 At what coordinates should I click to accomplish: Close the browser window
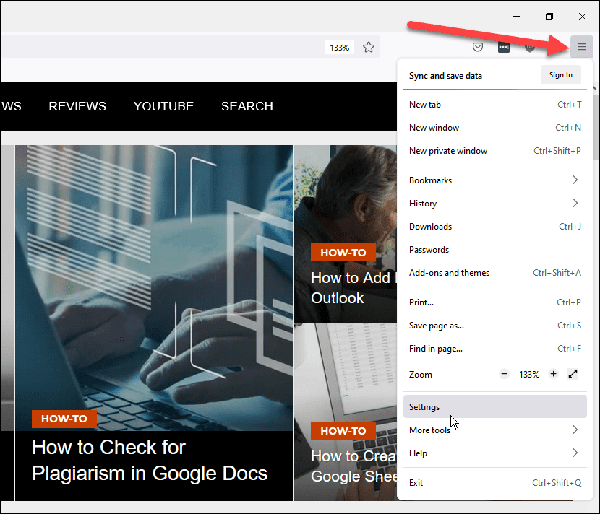tap(582, 16)
